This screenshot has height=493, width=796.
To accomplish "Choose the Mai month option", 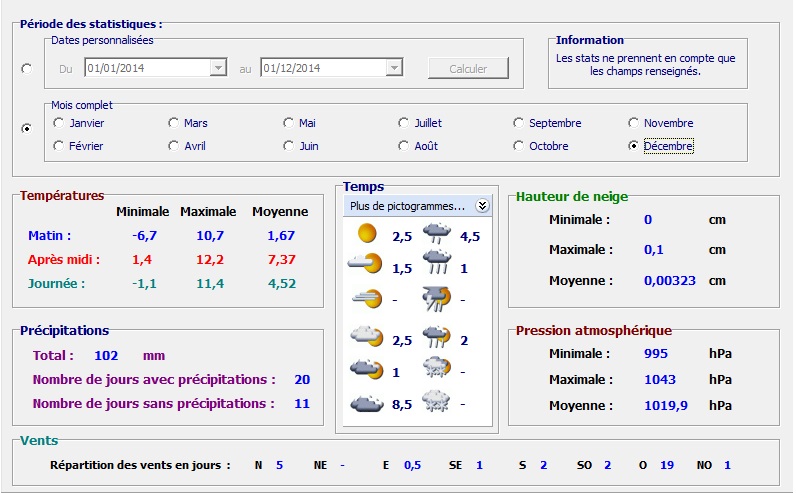I will pos(300,123).
